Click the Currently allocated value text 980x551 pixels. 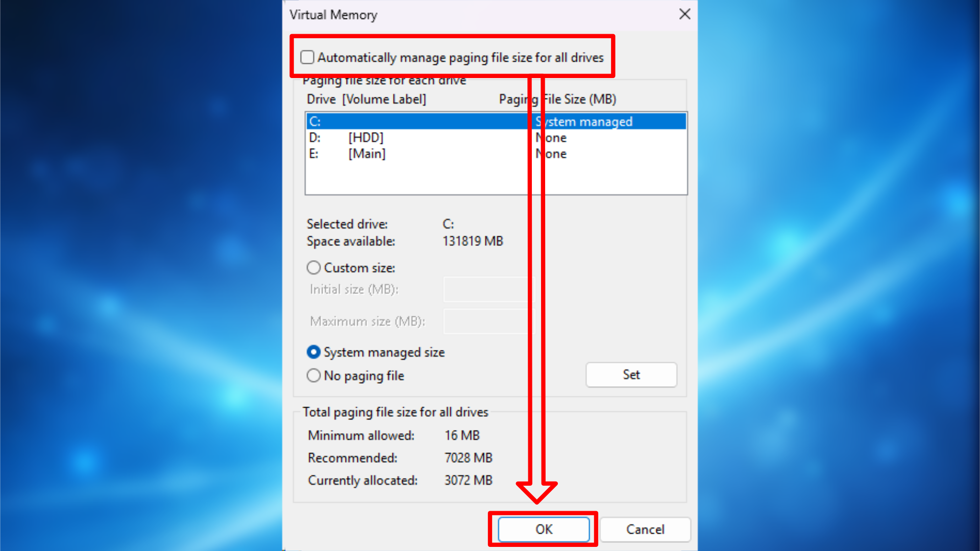pyautogui.click(x=468, y=480)
